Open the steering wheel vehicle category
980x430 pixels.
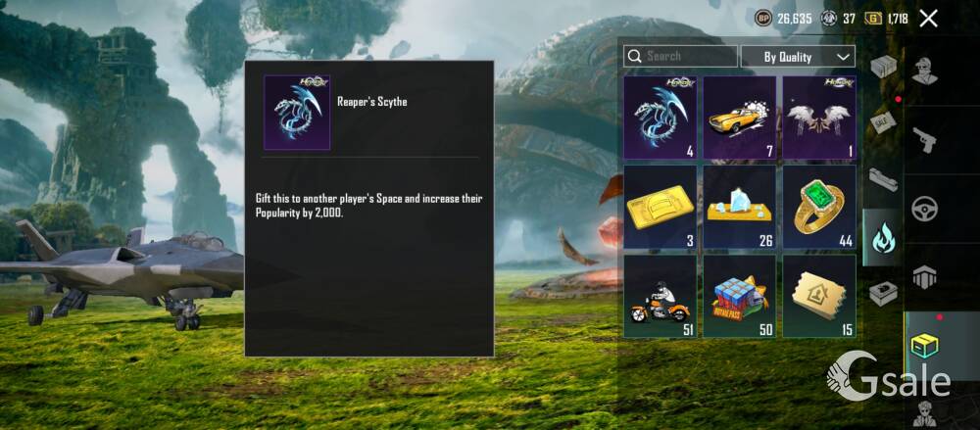(924, 210)
